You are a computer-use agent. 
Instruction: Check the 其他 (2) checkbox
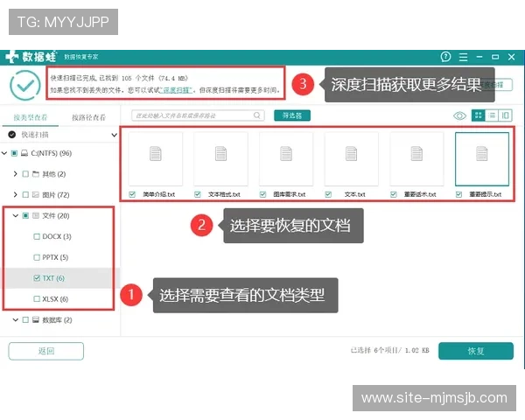pyautogui.click(x=25, y=174)
